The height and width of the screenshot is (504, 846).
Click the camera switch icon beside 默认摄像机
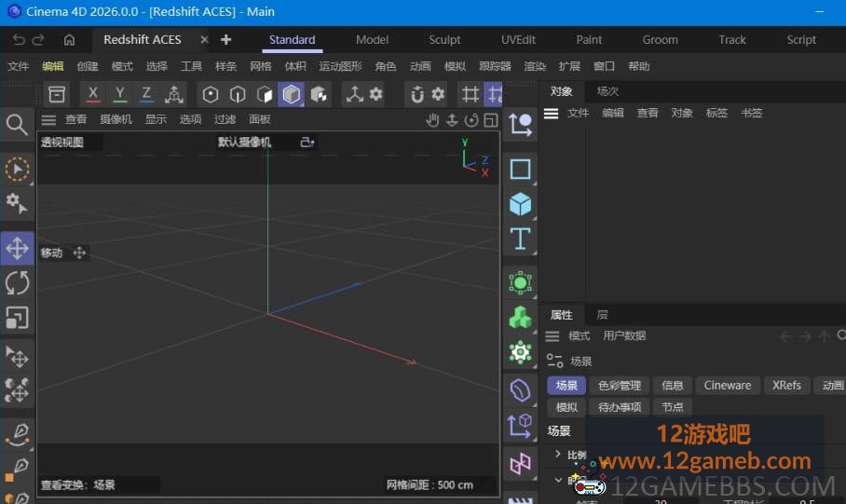[307, 142]
